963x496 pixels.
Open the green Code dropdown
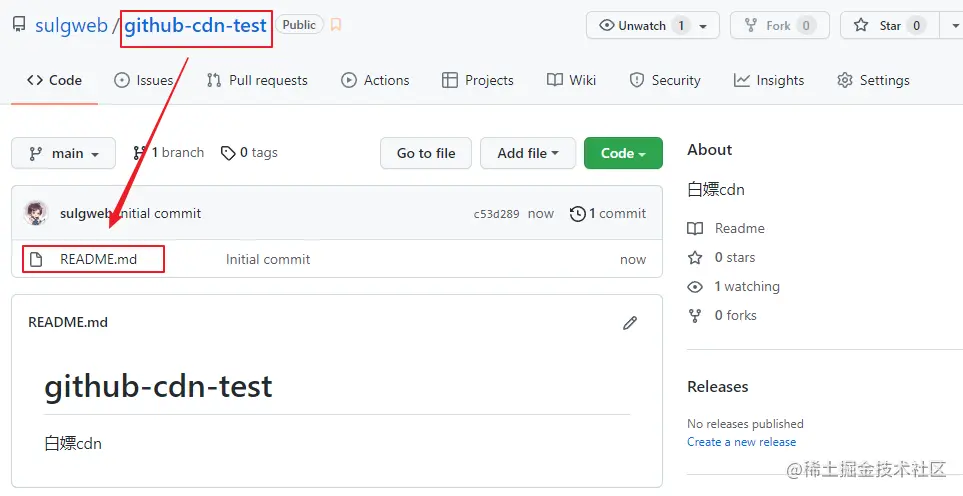coord(623,153)
